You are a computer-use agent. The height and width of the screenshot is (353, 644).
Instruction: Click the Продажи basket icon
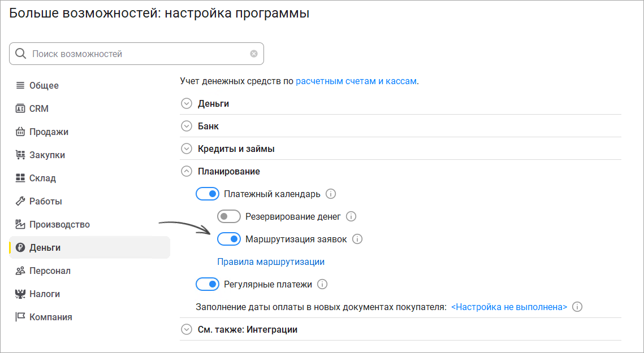[20, 132]
